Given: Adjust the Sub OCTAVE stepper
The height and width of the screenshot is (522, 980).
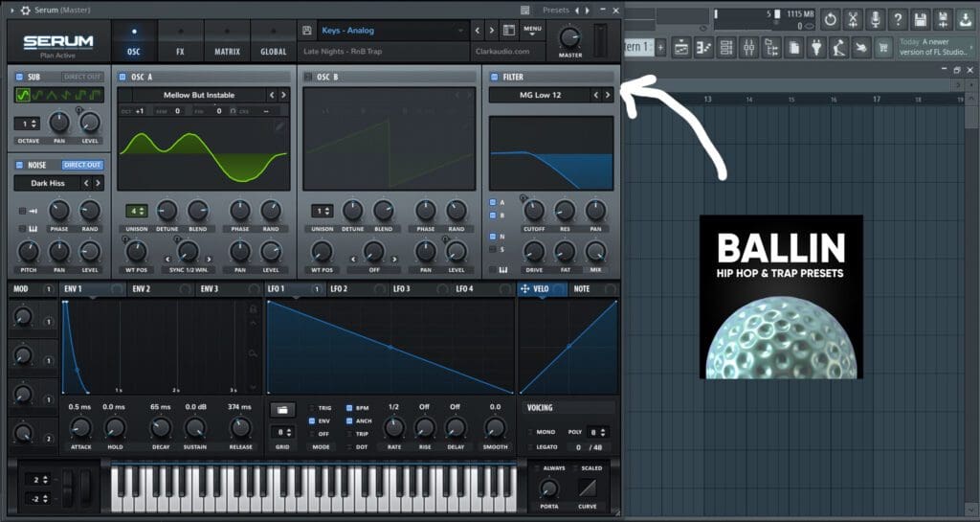Looking at the screenshot, I should tap(27, 124).
